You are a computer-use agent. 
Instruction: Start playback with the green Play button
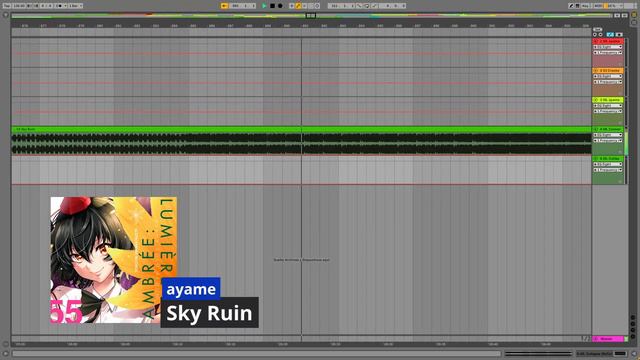pyautogui.click(x=264, y=6)
